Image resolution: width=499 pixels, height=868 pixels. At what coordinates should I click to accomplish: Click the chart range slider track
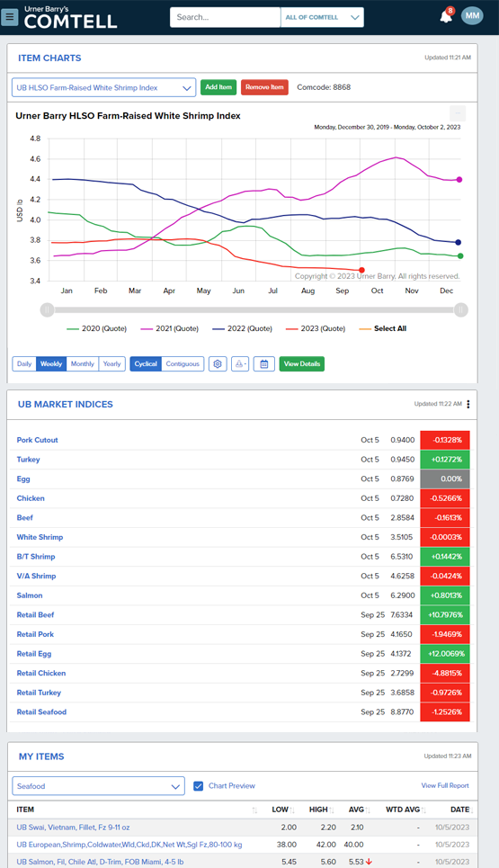click(254, 310)
